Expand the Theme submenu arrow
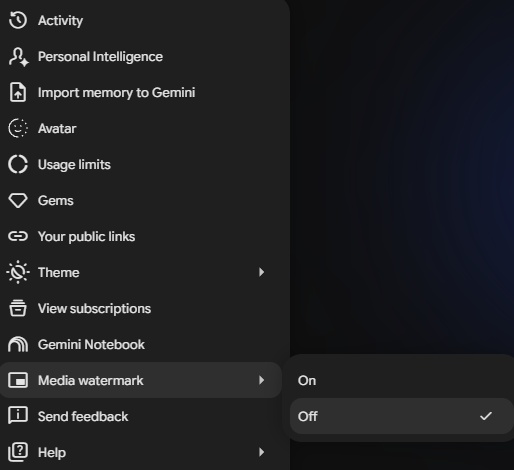This screenshot has height=470, width=514. point(261,272)
